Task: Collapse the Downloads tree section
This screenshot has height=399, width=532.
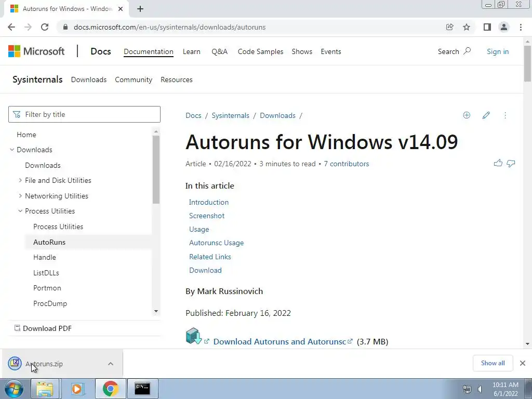Action: click(x=12, y=150)
